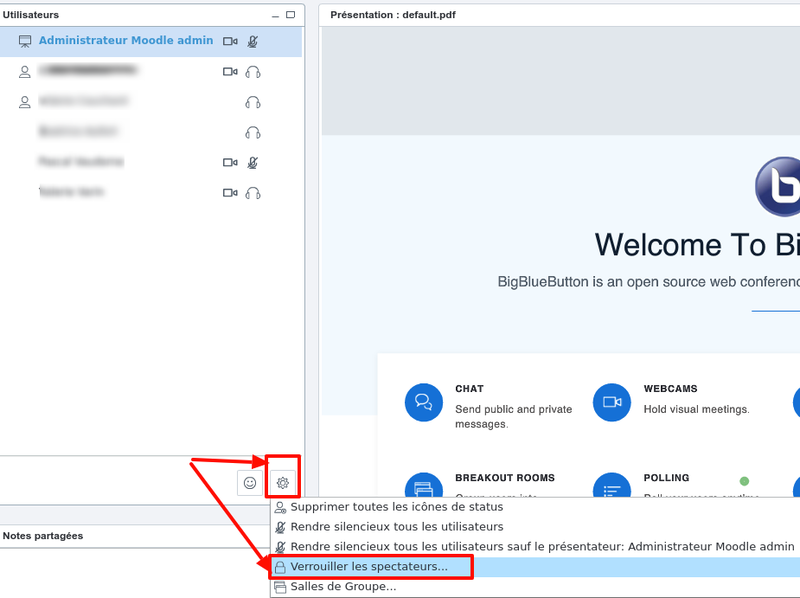Click the blue CHAT circle icon
The width and height of the screenshot is (800, 598).
pyautogui.click(x=424, y=402)
